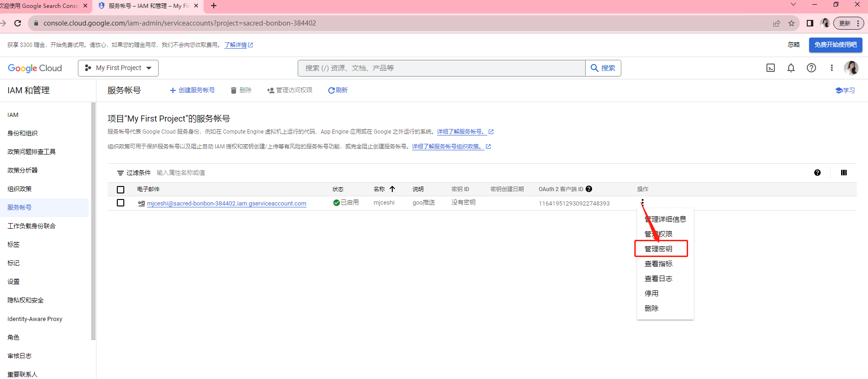The width and height of the screenshot is (868, 379).
Task: Click 管理访问权限 button
Action: [290, 90]
